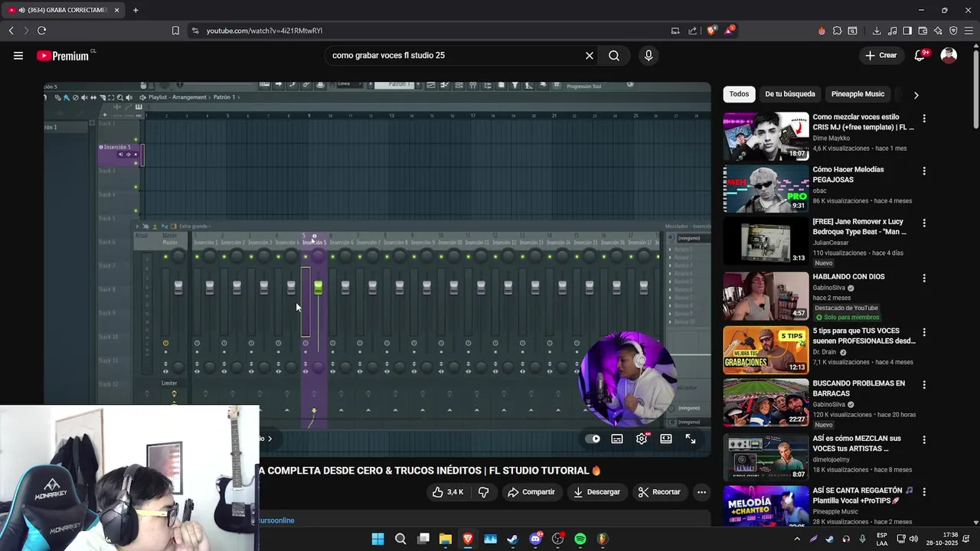This screenshot has height=551, width=980.
Task: Click the Inserción 5 mixer fader knob
Action: click(318, 288)
